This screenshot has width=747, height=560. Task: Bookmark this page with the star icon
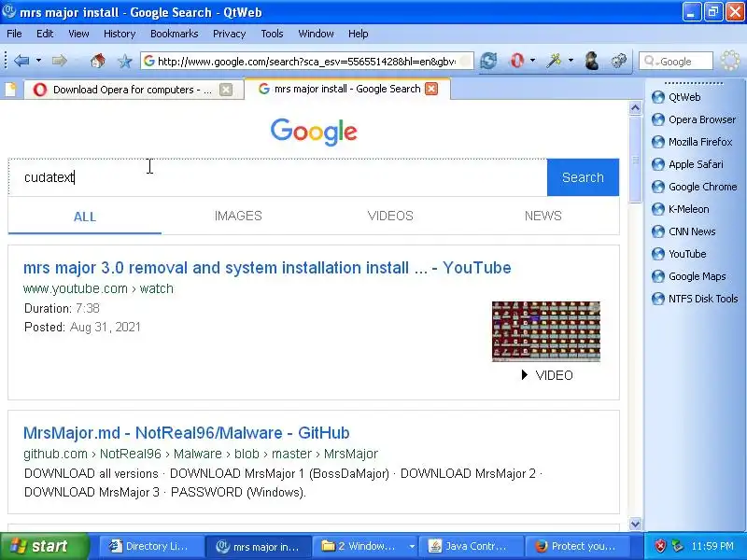click(125, 61)
